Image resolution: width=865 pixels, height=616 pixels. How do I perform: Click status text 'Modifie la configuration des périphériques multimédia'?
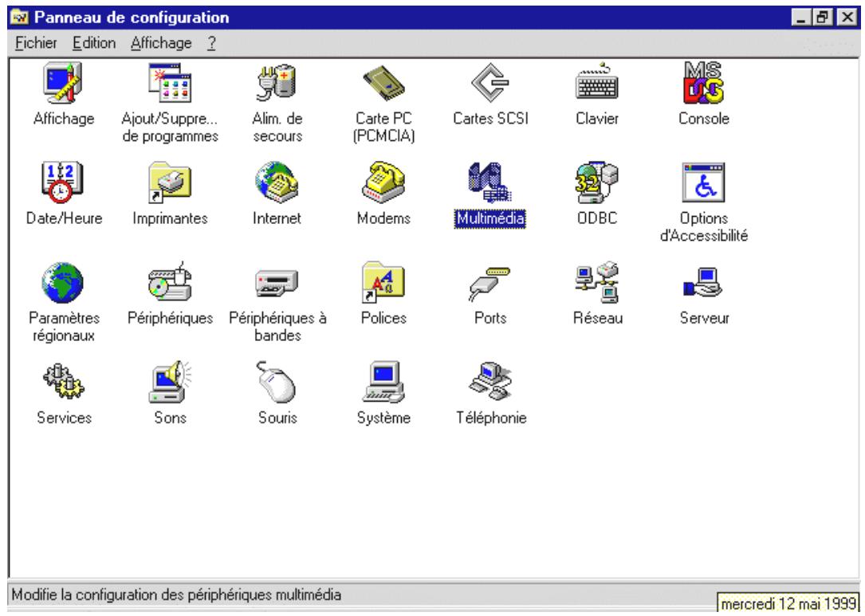[176, 595]
